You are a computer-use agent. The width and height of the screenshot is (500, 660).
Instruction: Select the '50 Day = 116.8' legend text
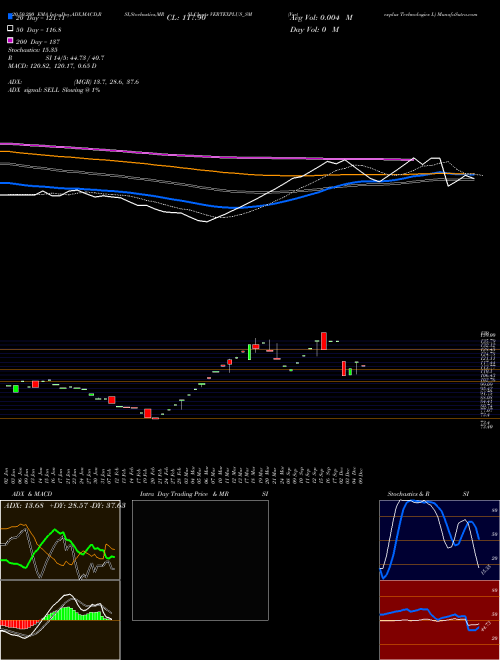coord(39,30)
